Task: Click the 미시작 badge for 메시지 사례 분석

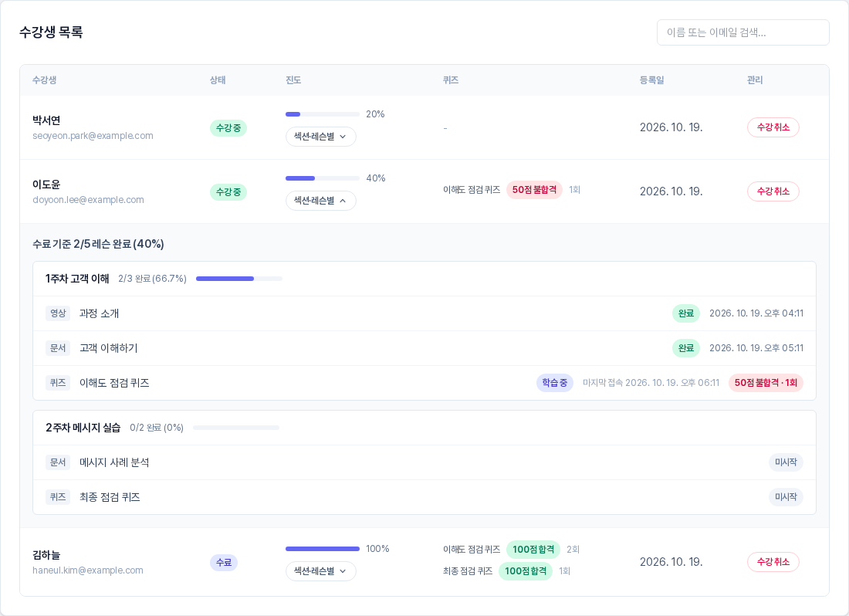Action: point(786,463)
